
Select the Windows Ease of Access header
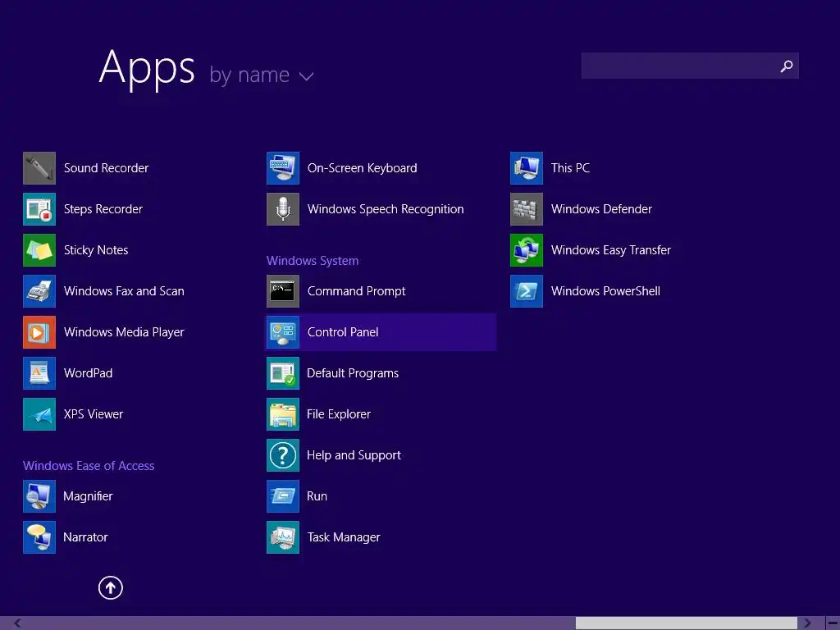click(x=89, y=466)
